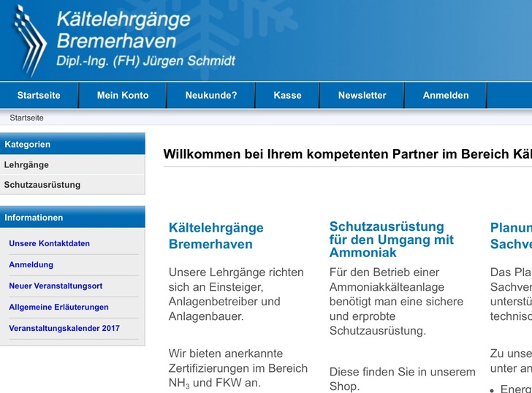Screen dimensions: 532x393
Task: Select Neukunde? in the top menu
Action: point(211,95)
